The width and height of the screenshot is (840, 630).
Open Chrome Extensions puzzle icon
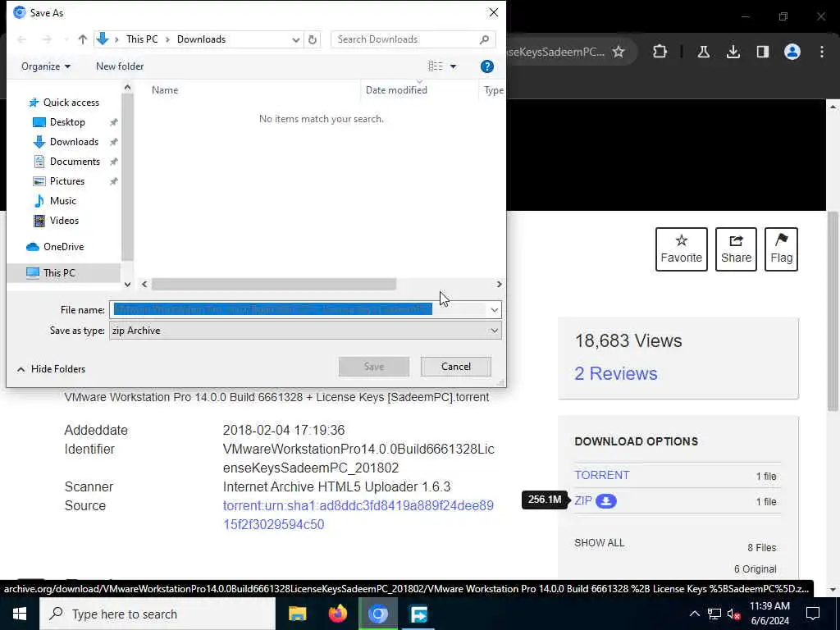[x=660, y=52]
